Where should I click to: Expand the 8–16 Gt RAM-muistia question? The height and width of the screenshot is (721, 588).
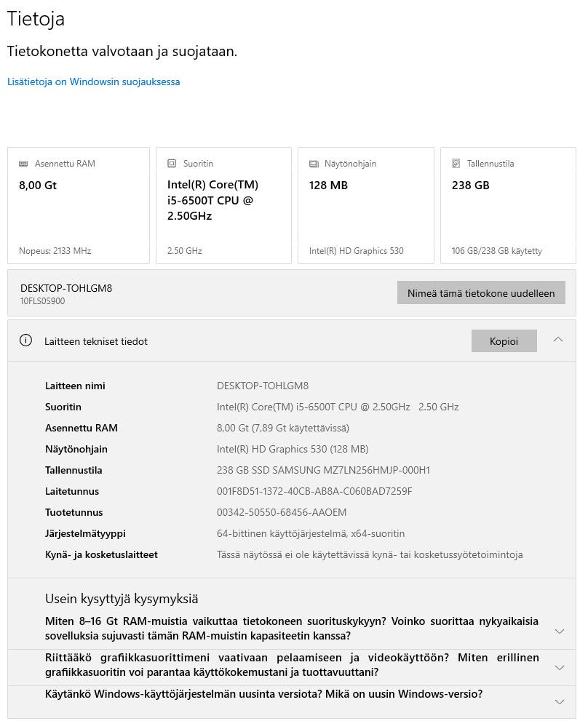(559, 631)
